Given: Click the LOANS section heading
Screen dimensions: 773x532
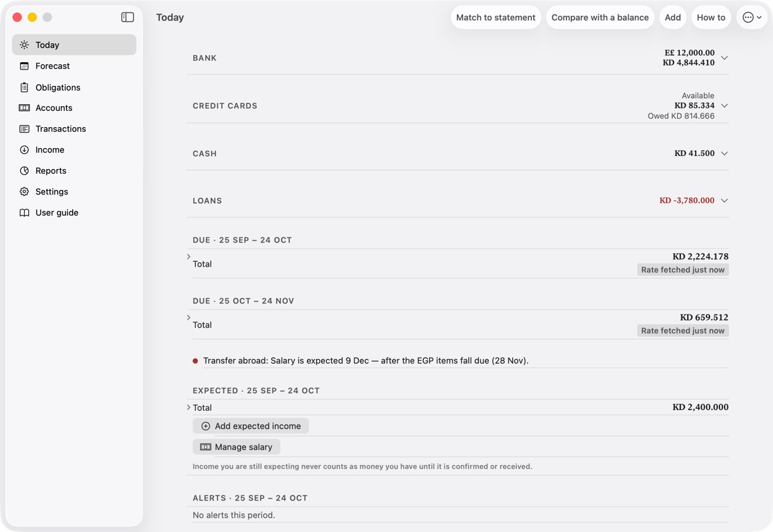Looking at the screenshot, I should click(x=207, y=200).
